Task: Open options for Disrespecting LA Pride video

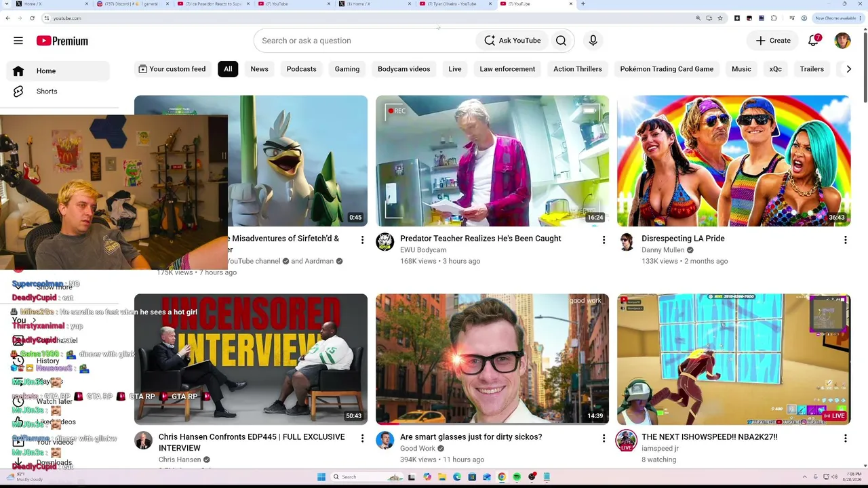Action: (845, 240)
